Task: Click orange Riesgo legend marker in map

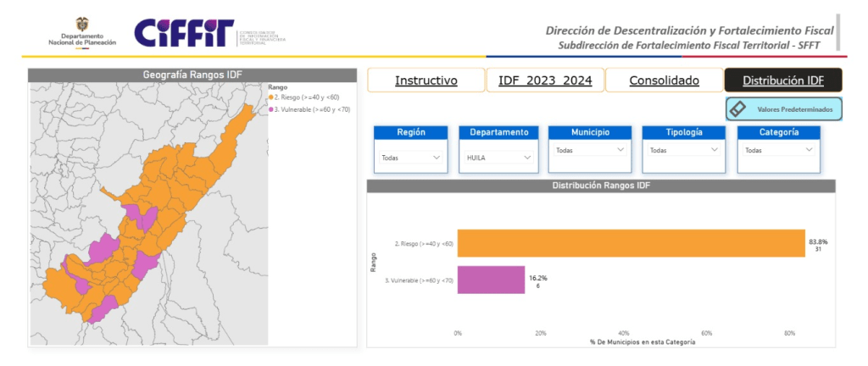Action: 271,97
